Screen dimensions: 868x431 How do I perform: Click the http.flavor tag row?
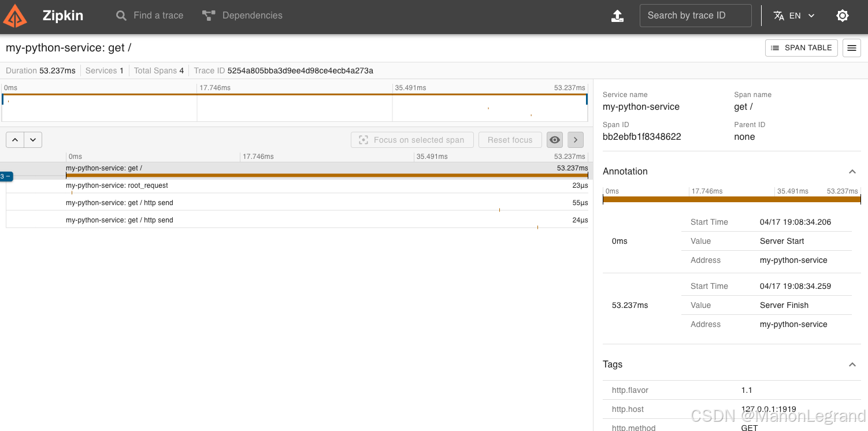pyautogui.click(x=732, y=390)
